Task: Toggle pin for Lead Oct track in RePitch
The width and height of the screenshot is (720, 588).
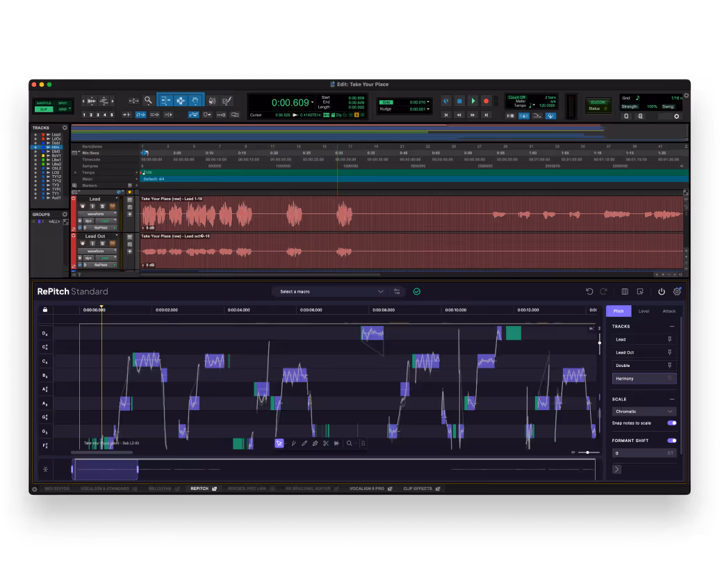Action: [669, 352]
